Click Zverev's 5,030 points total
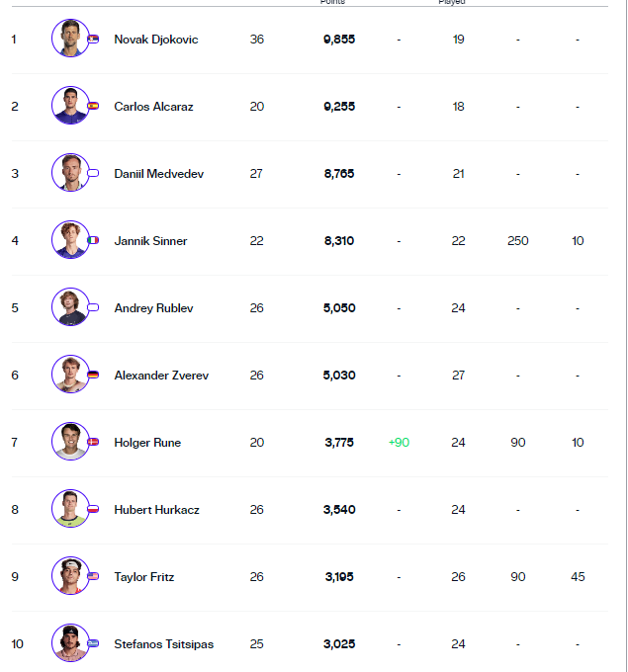Image resolution: width=628 pixels, height=672 pixels. coord(339,376)
